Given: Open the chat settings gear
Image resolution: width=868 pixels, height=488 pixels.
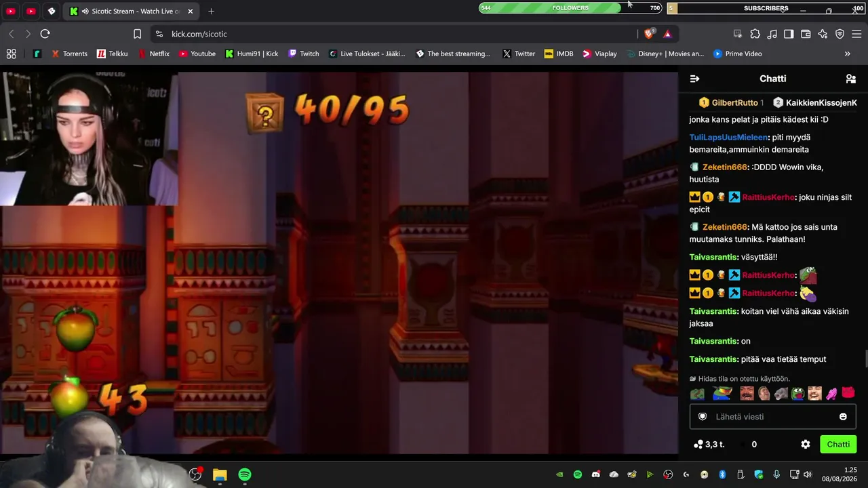Looking at the screenshot, I should (806, 445).
